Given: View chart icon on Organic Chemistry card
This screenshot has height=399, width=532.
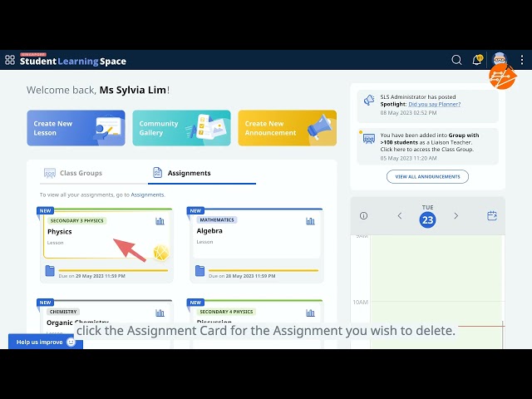Looking at the screenshot, I should tap(160, 313).
